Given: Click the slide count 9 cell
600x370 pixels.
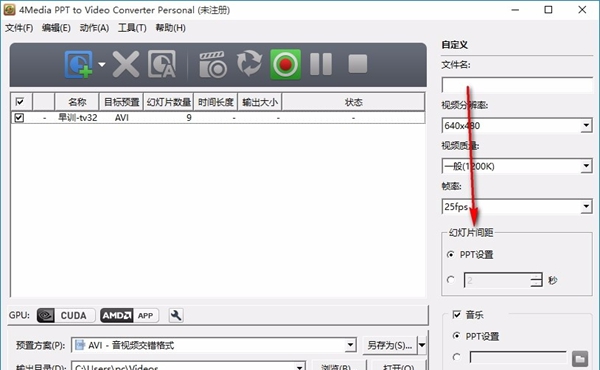Looking at the screenshot, I should click(x=189, y=117).
